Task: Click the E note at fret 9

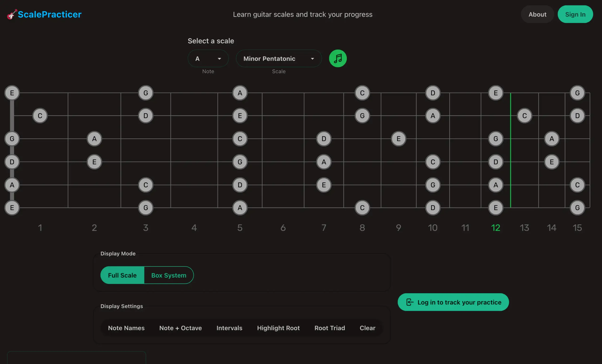Action: (399, 139)
